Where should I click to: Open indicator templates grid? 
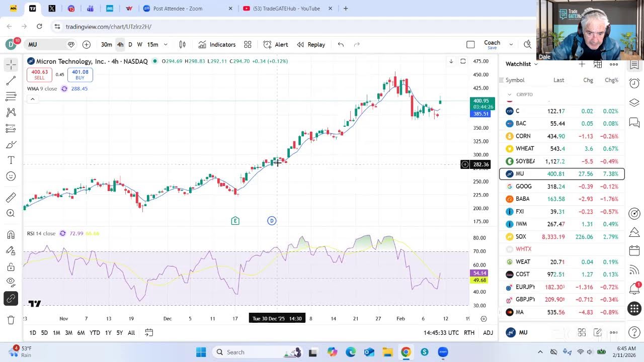pyautogui.click(x=248, y=44)
